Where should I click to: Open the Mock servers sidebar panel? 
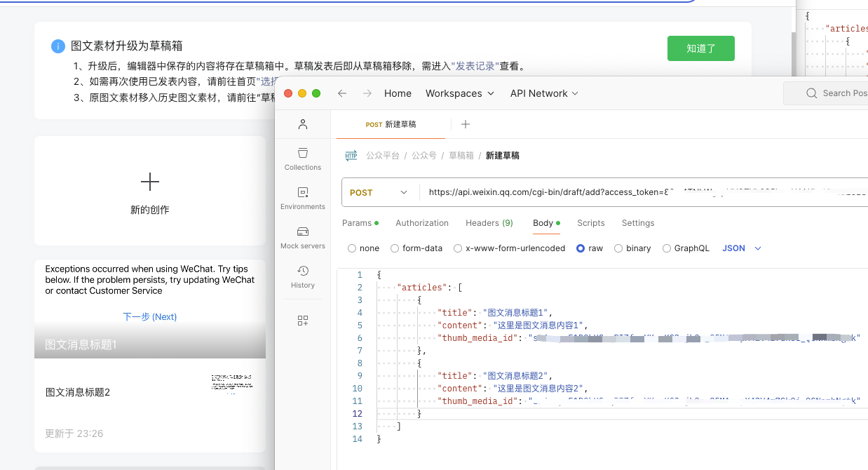pos(303,238)
